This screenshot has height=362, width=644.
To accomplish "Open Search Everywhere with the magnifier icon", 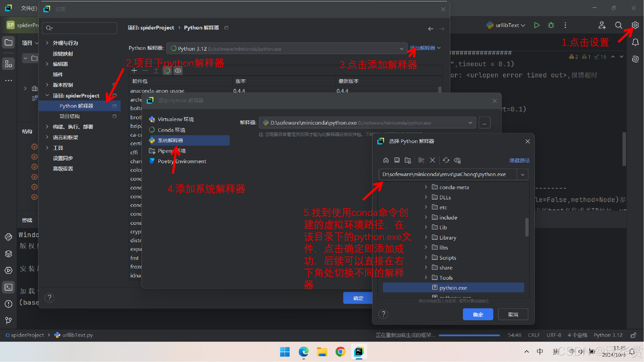I will tap(618, 25).
